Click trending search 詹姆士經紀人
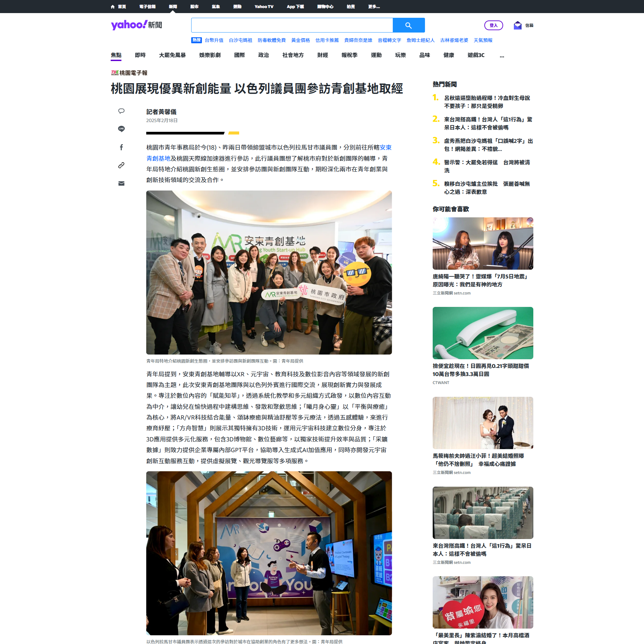 click(x=421, y=40)
